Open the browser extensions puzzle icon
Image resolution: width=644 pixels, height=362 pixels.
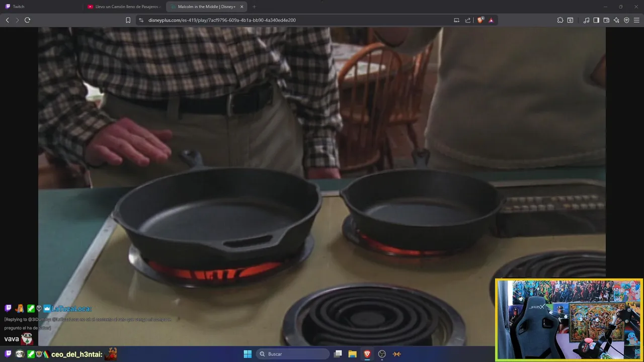pos(560,20)
